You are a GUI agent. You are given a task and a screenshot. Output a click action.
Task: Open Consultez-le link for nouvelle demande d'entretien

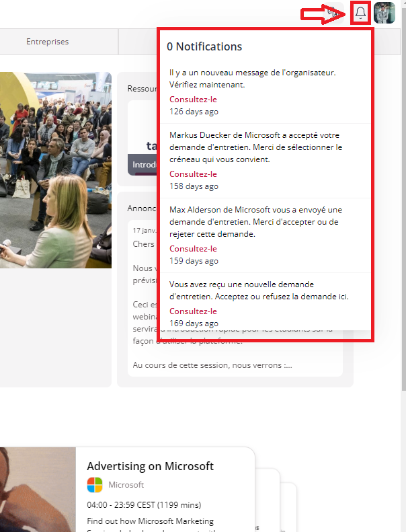pos(193,311)
